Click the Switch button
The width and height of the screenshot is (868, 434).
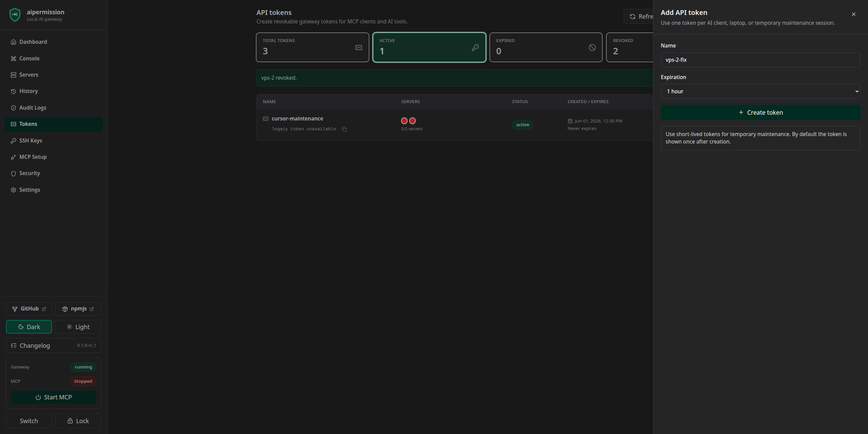click(29, 421)
